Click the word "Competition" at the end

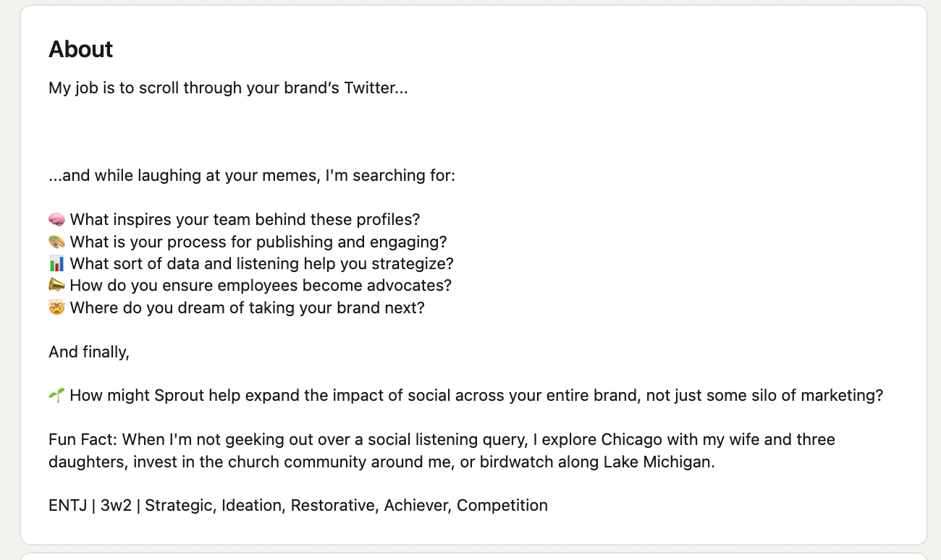pyautogui.click(x=502, y=506)
